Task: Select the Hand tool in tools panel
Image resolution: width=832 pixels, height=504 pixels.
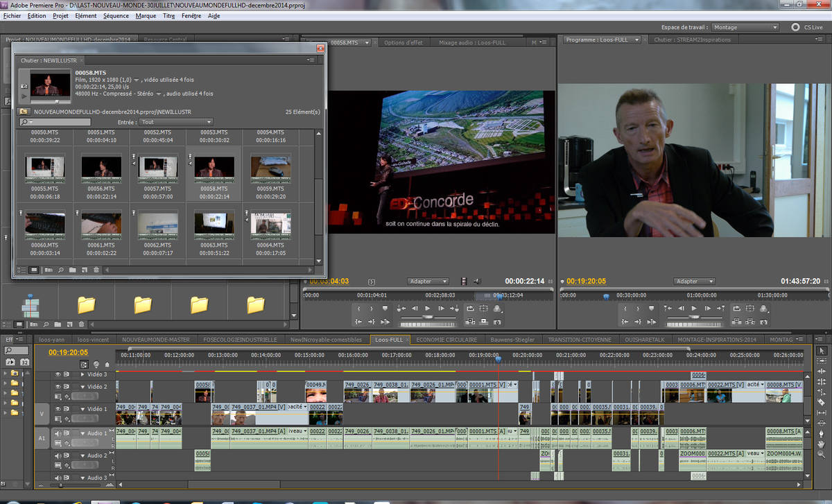Action: [x=822, y=443]
